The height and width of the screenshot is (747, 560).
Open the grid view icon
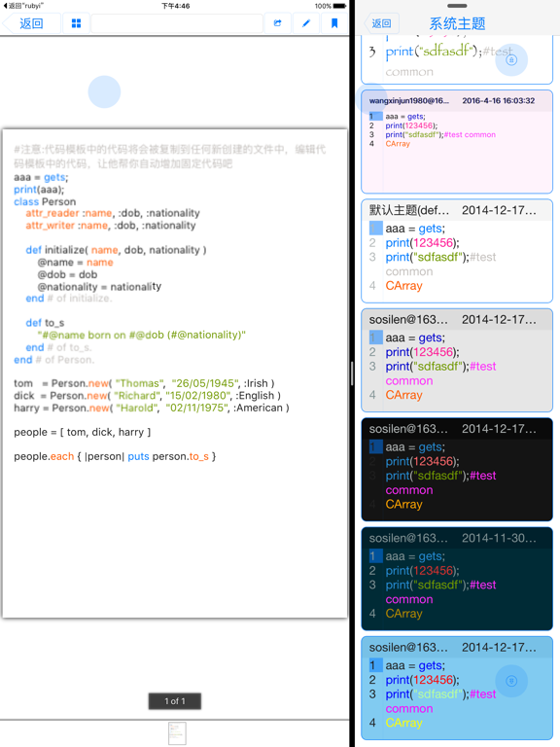point(76,23)
